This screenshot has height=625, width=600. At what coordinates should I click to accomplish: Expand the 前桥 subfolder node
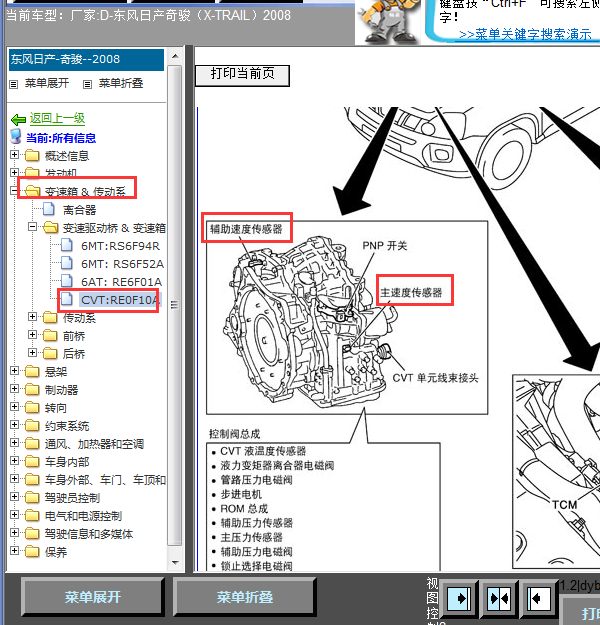pos(32,334)
